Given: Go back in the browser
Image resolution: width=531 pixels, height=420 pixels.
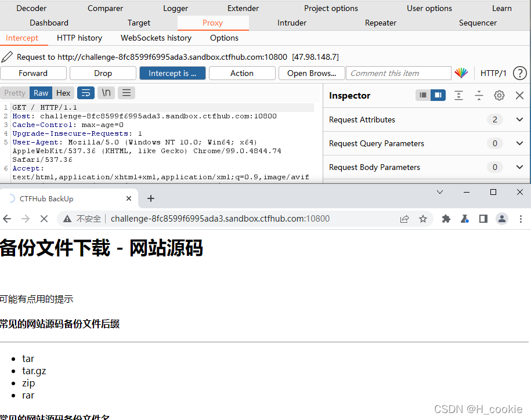Looking at the screenshot, I should coord(7,219).
